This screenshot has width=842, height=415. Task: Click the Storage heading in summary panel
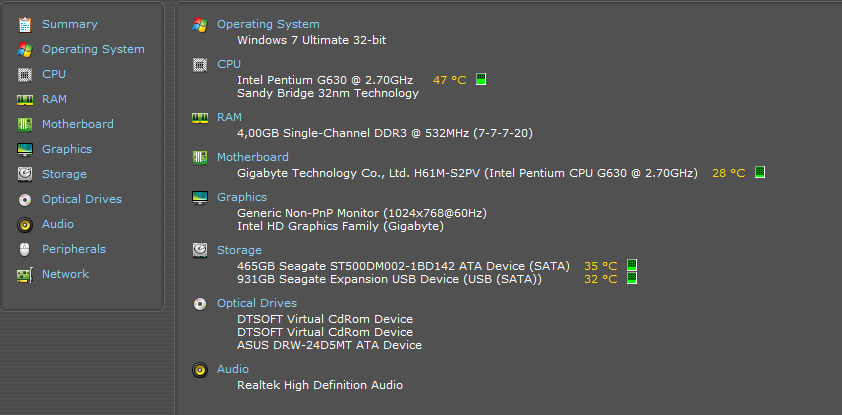coord(239,250)
